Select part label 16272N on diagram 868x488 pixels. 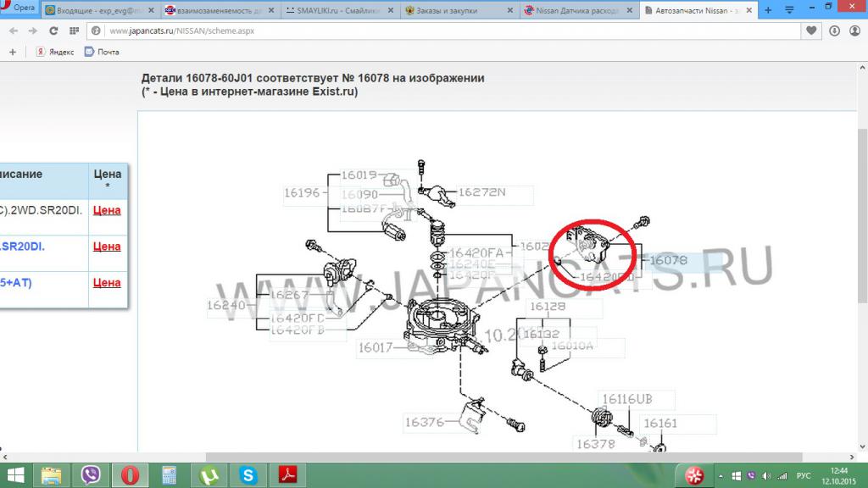coord(481,192)
